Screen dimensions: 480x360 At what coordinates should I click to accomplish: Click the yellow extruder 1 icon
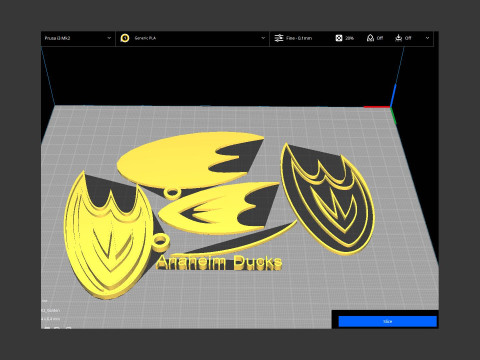pyautogui.click(x=125, y=38)
